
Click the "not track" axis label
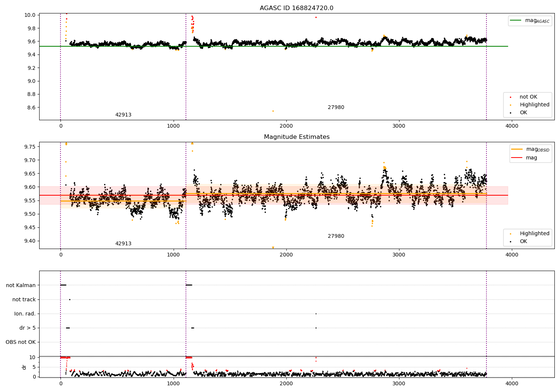click(24, 299)
